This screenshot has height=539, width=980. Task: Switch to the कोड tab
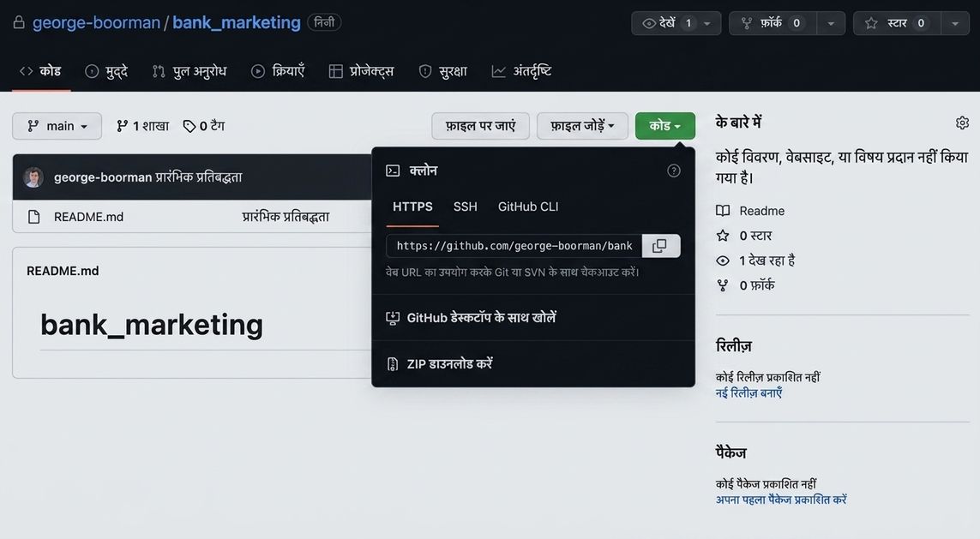[x=40, y=71]
